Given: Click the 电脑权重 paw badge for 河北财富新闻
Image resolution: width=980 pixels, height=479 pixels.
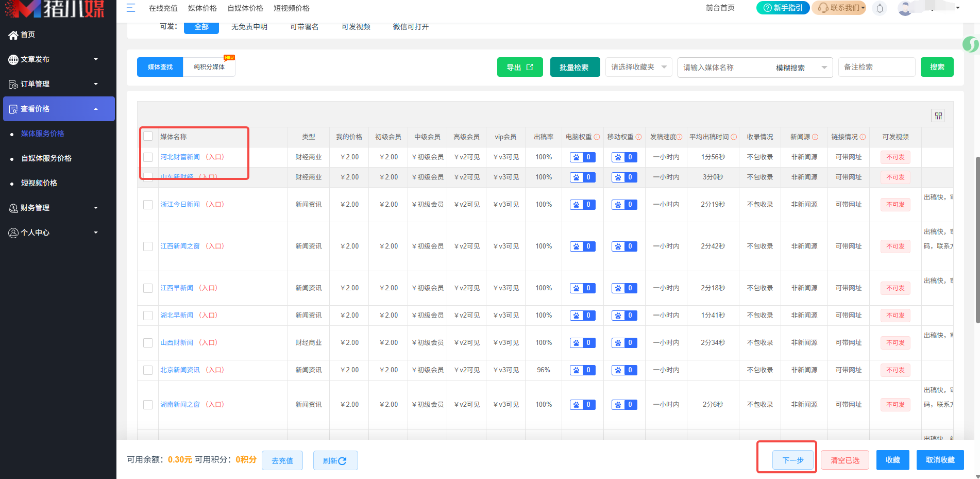Looking at the screenshot, I should point(583,157).
